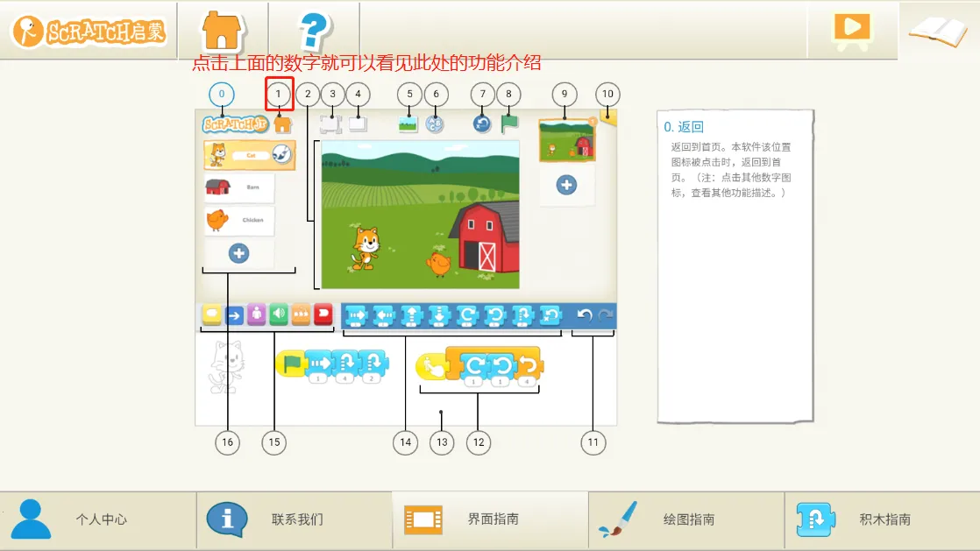The width and height of the screenshot is (980, 551).
Task: Click number 0 circle marker
Action: (222, 94)
